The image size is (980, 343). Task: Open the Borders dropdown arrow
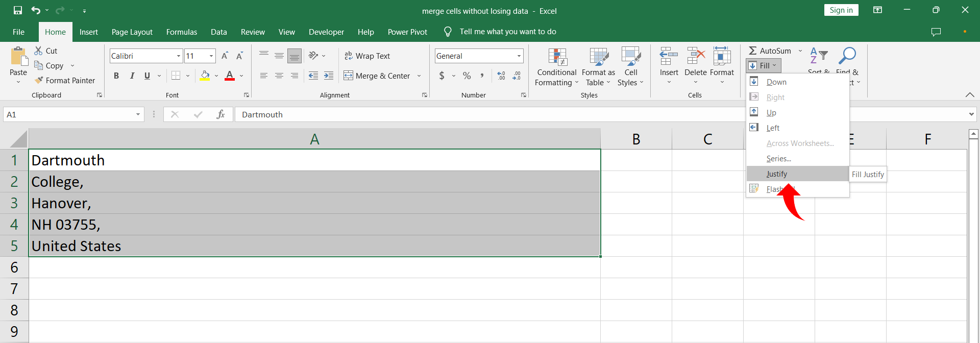(x=188, y=76)
